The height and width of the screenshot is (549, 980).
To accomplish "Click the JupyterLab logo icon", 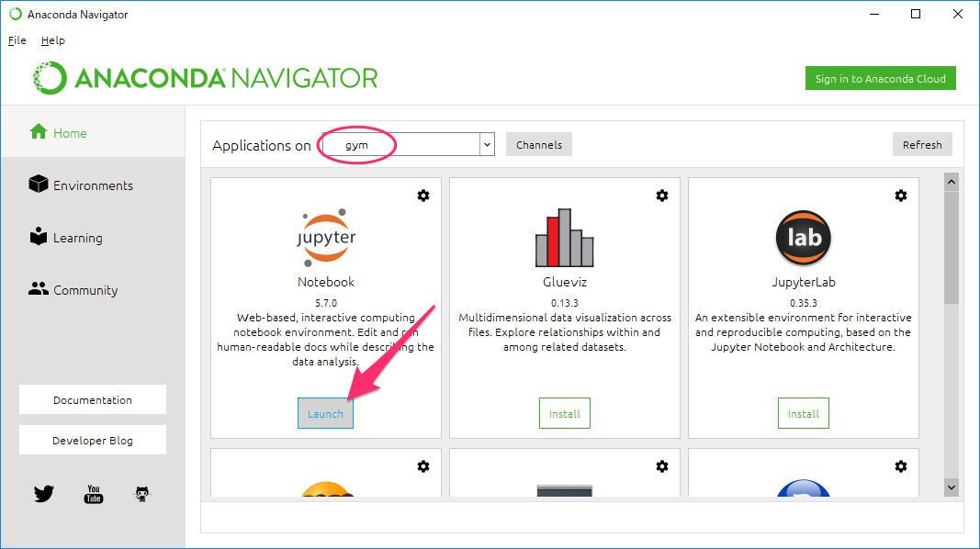I will [x=804, y=237].
